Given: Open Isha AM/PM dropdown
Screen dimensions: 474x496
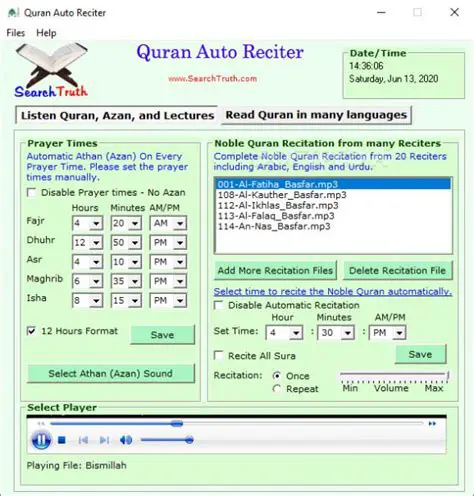Looking at the screenshot, I should 180,301.
